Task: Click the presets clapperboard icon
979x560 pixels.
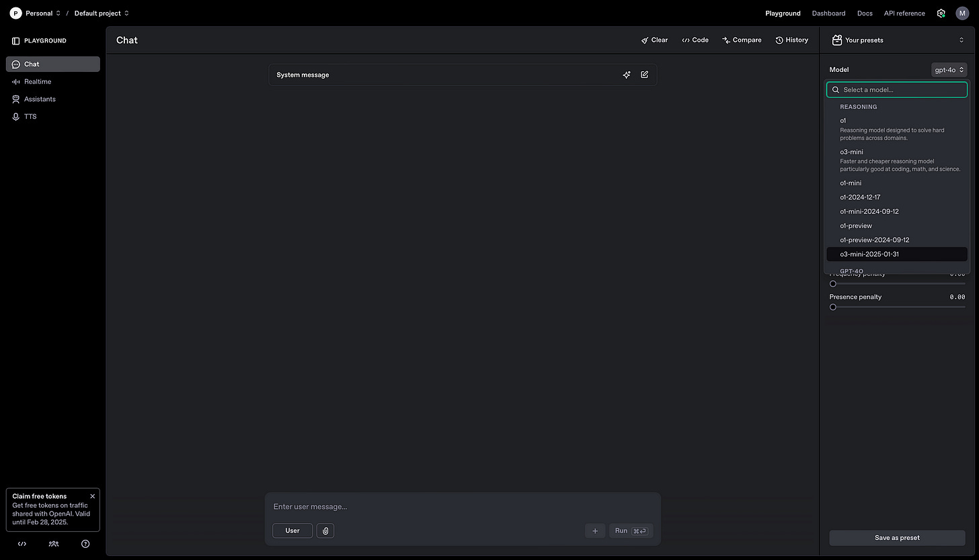Action: click(837, 40)
